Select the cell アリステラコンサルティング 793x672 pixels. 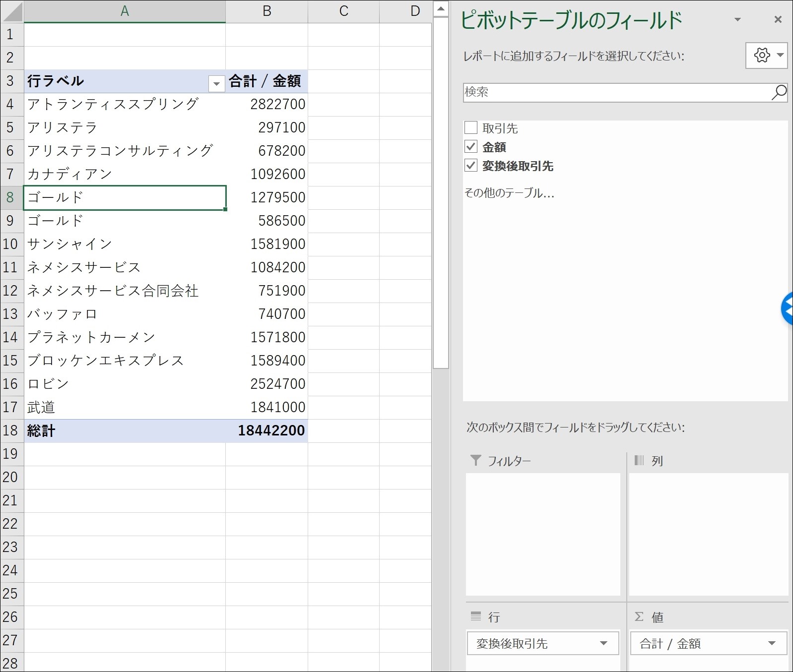click(x=125, y=151)
